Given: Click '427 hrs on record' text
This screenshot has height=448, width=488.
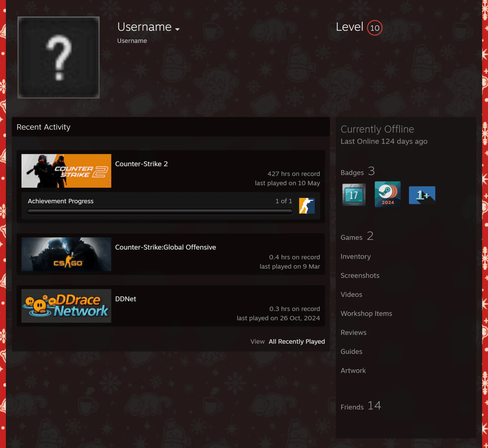Looking at the screenshot, I should [294, 174].
